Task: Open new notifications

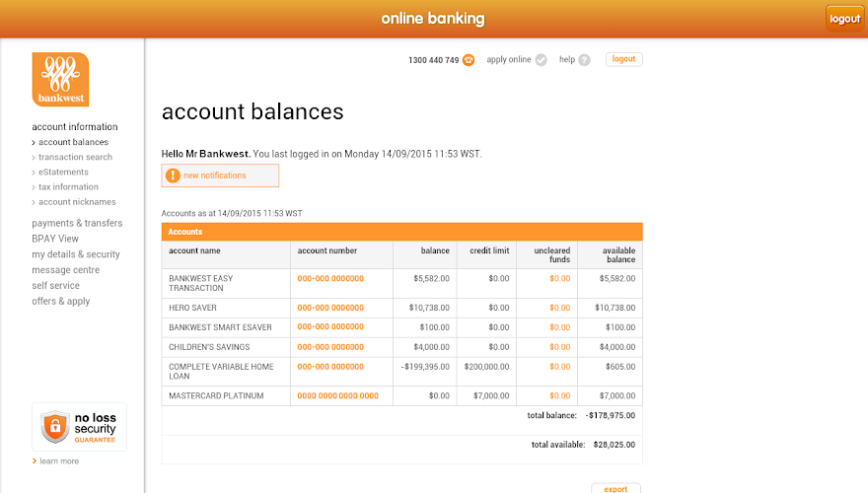Action: (220, 176)
